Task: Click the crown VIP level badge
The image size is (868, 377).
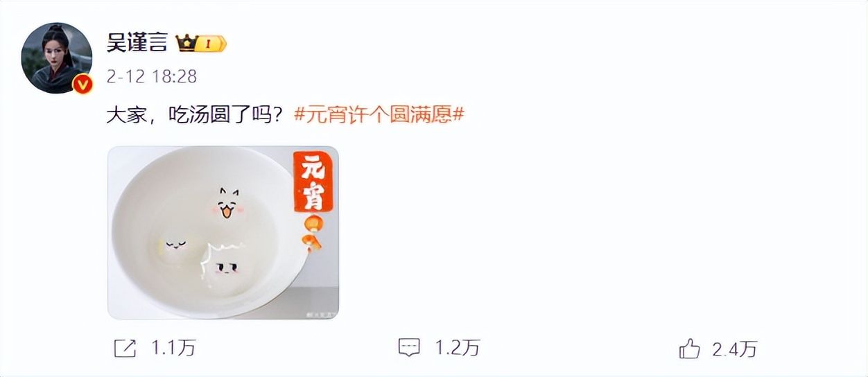Action: pos(201,44)
